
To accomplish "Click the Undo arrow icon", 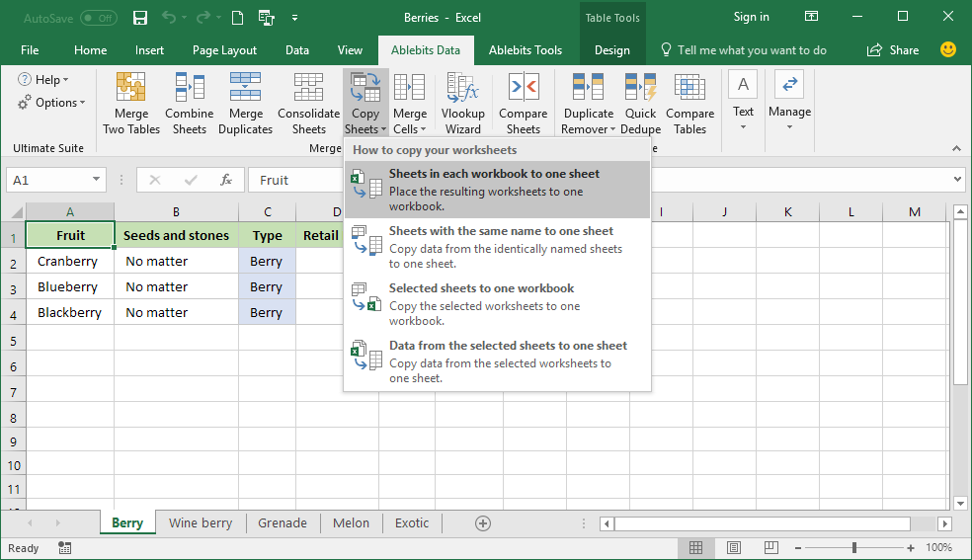I will coord(169,18).
